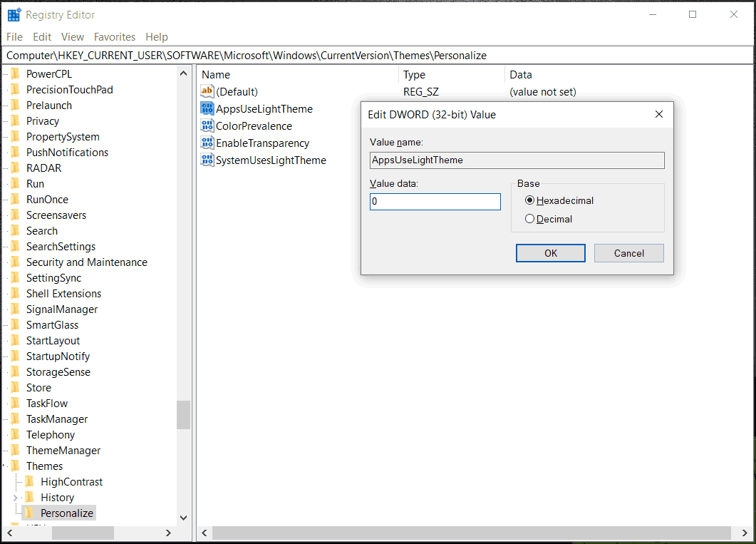Click the SignalManager folder icon
The image size is (756, 544).
point(16,309)
